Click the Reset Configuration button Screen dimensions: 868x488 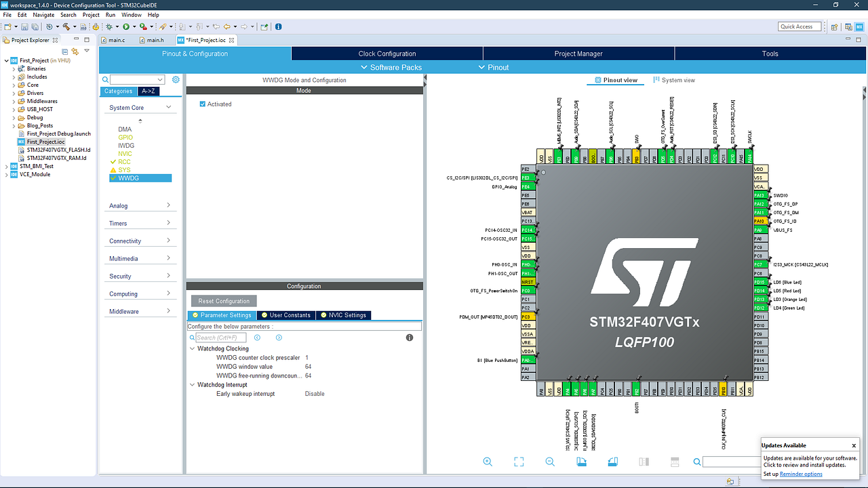point(224,300)
